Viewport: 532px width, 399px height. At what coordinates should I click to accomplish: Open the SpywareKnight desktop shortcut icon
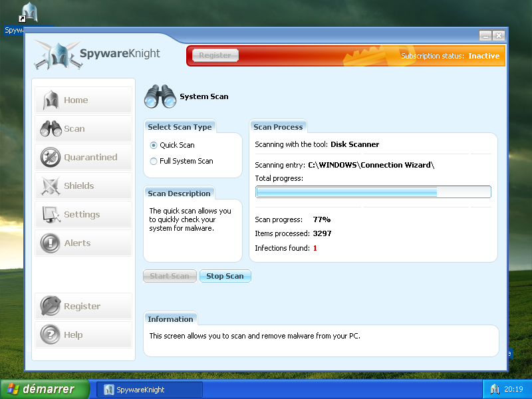click(29, 13)
